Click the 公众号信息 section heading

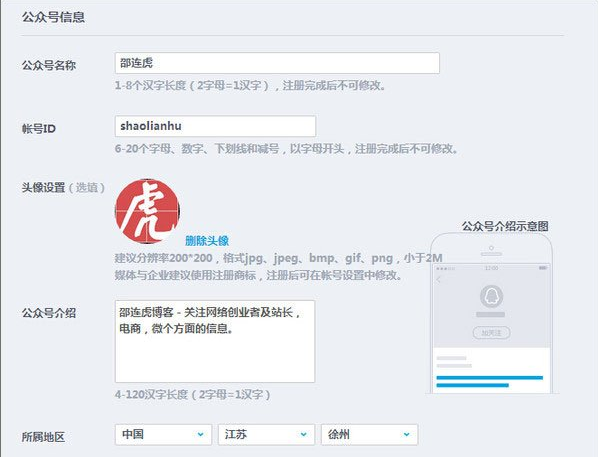[53, 17]
